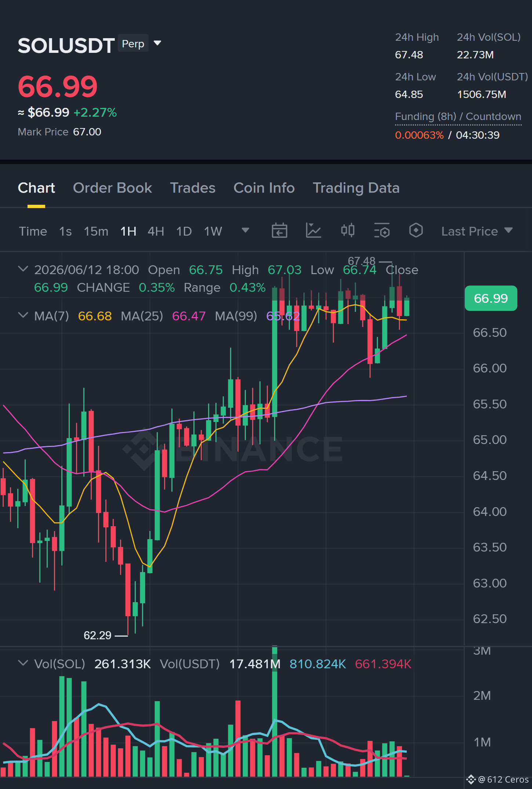Open the Trading Data tab

[356, 188]
